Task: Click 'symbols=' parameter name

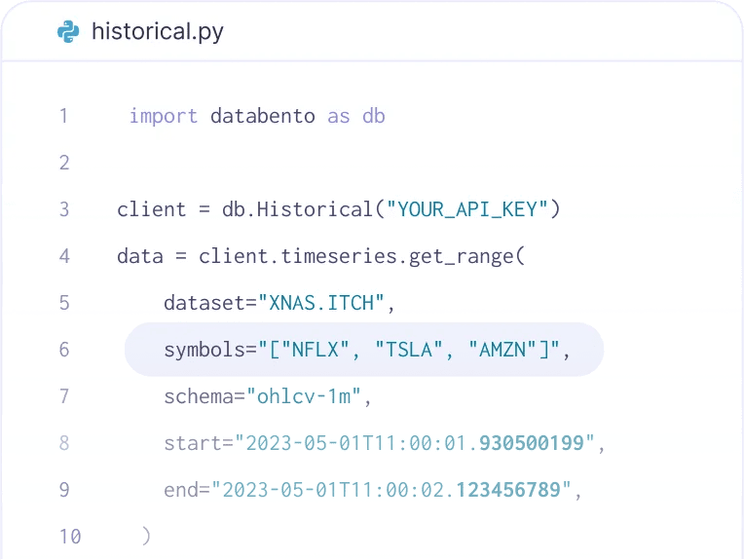Action: pos(210,350)
